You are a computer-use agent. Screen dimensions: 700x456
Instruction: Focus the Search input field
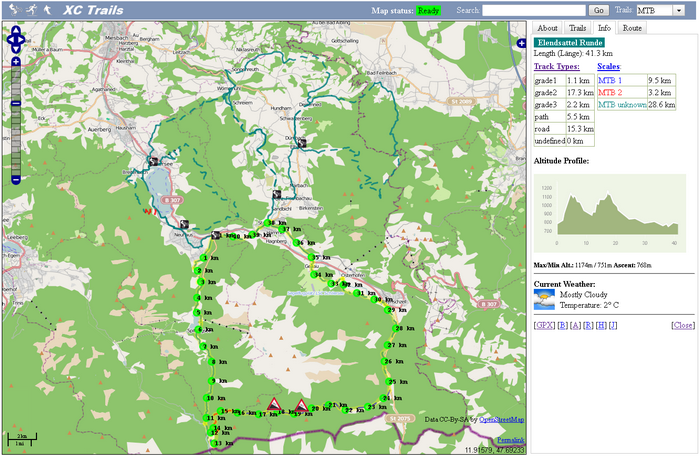533,10
